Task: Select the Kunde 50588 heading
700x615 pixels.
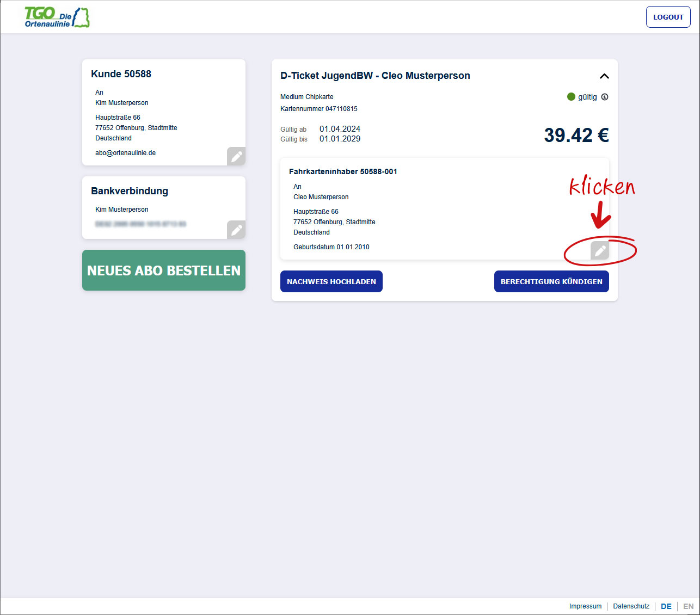Action: tap(121, 74)
